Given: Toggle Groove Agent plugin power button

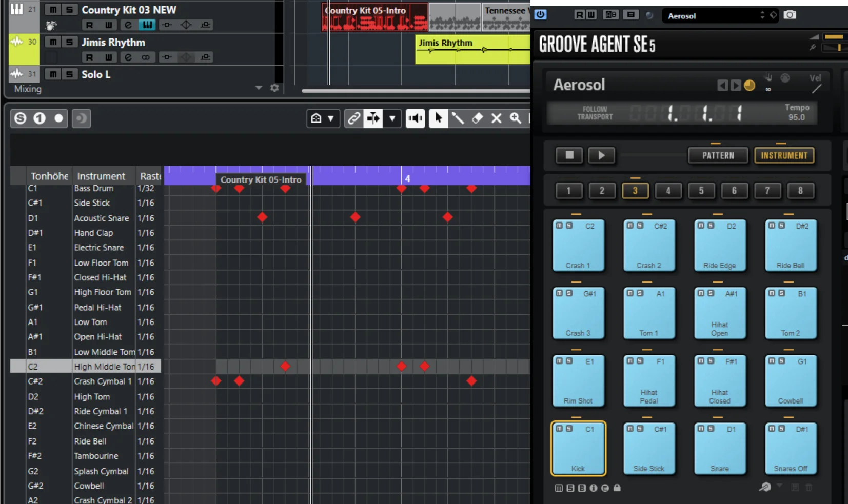Looking at the screenshot, I should pos(541,15).
